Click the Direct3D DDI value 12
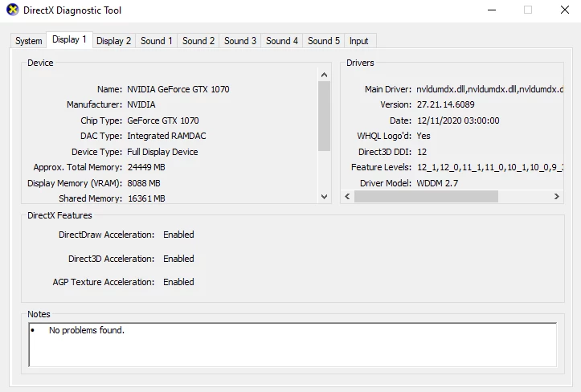Screen dimensions: 581x392 422,152
